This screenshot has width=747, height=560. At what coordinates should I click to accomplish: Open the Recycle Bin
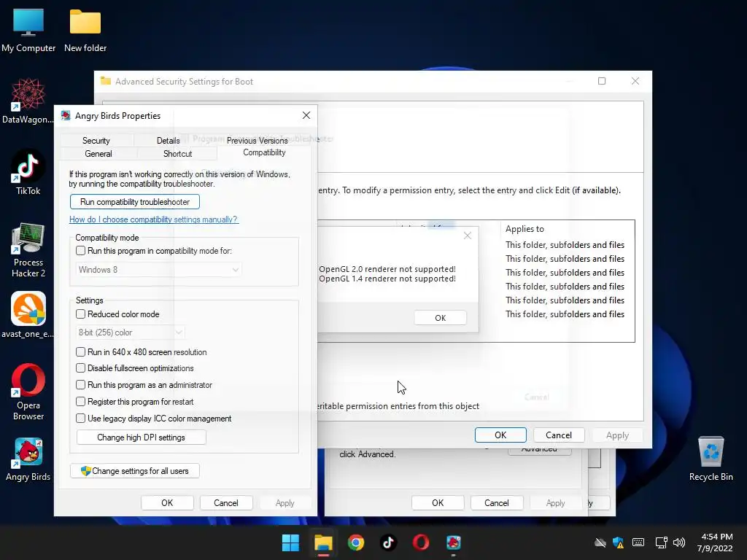[x=711, y=459]
